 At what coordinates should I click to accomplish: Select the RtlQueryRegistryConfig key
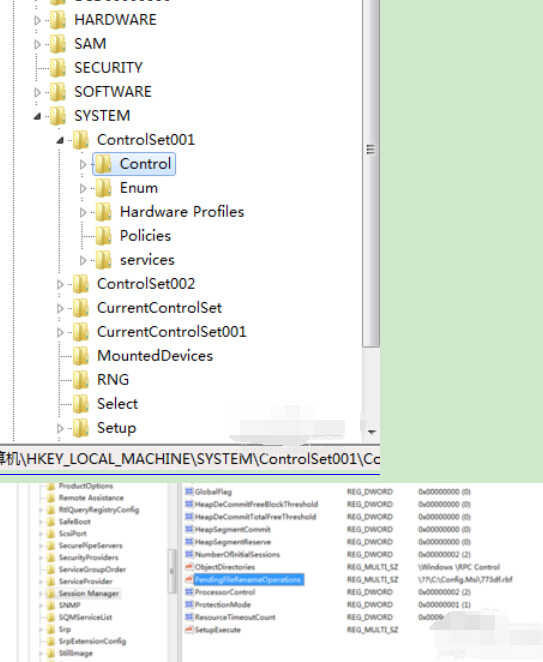(98, 510)
